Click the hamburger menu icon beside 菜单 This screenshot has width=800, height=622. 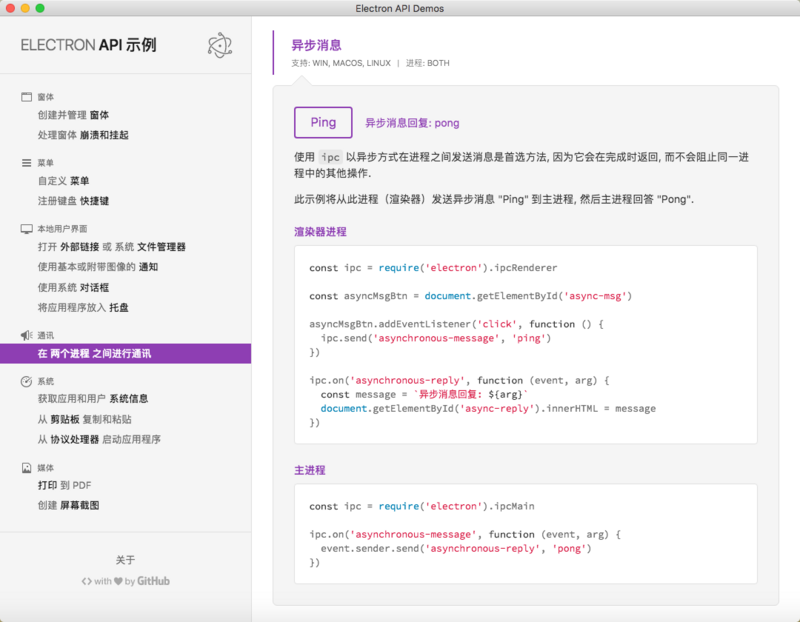click(27, 163)
